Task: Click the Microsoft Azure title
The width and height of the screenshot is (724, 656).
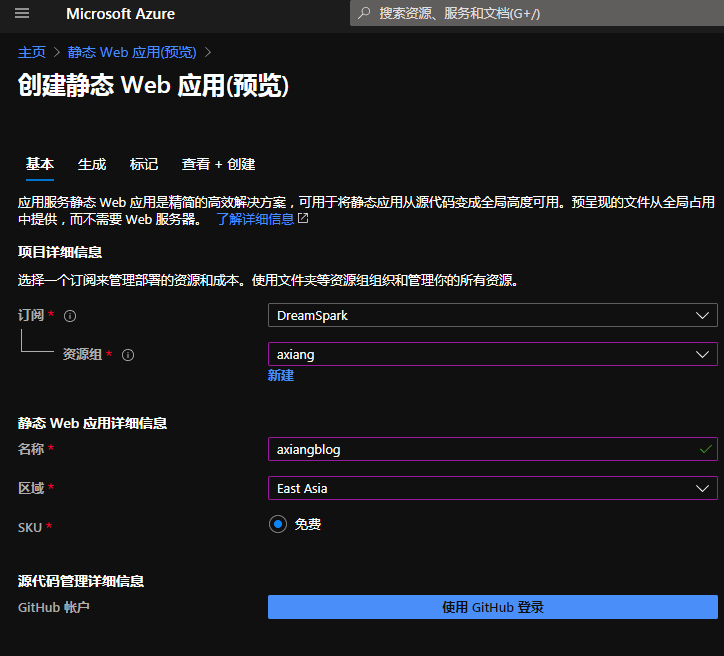Action: 121,14
